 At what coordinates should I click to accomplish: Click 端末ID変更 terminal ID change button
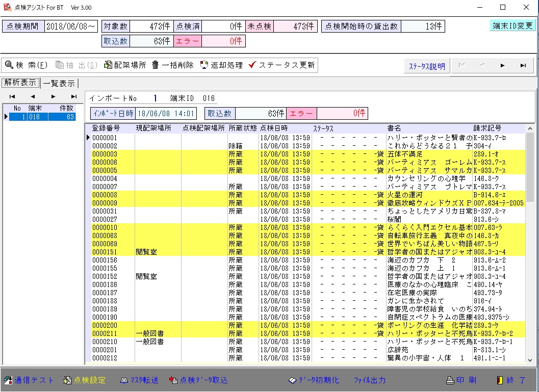click(x=512, y=26)
